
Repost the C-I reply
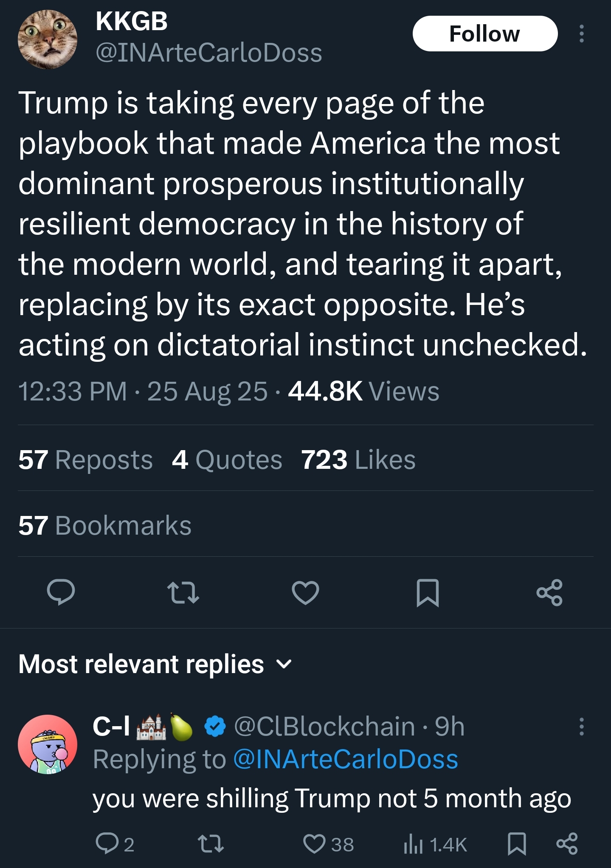(211, 843)
